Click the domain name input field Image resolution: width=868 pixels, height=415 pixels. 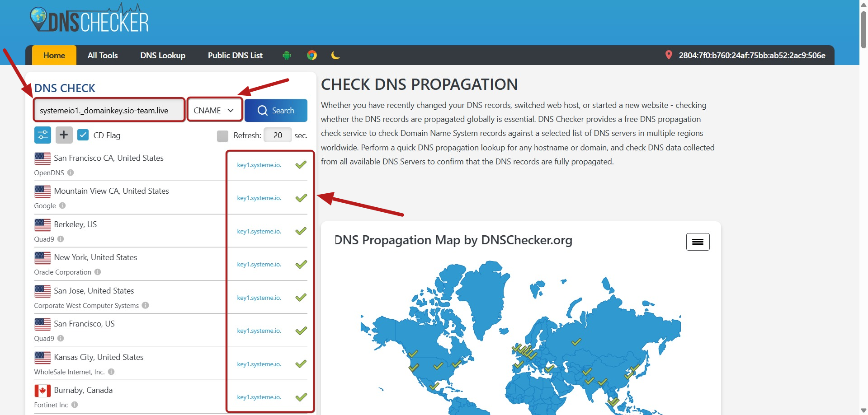109,111
